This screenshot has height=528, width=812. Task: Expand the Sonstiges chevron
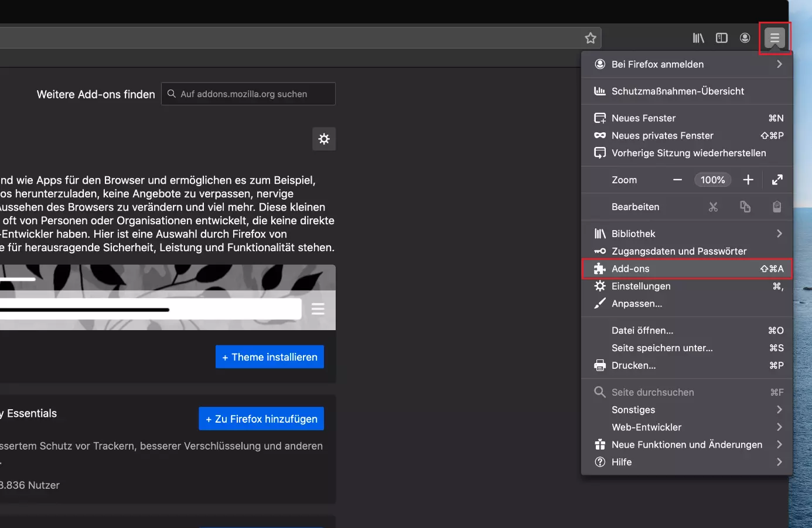(779, 410)
